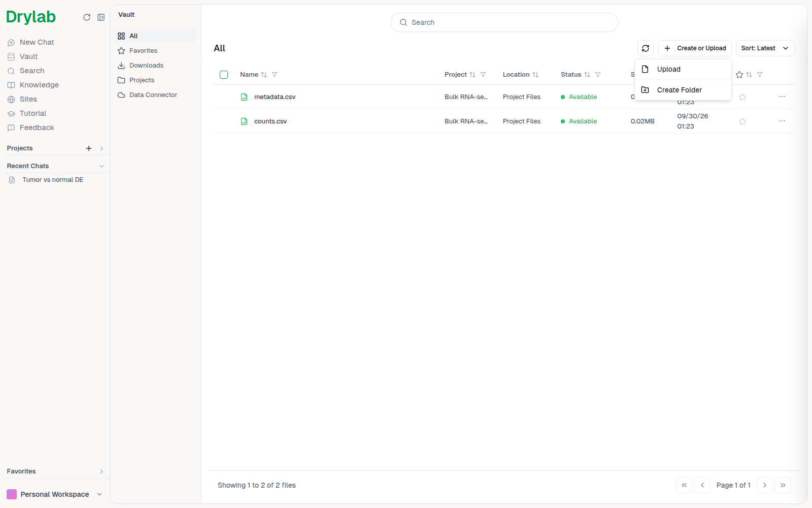Screen dimensions: 812x508
Task: Sort by Status column arrows
Action: pyautogui.click(x=587, y=75)
